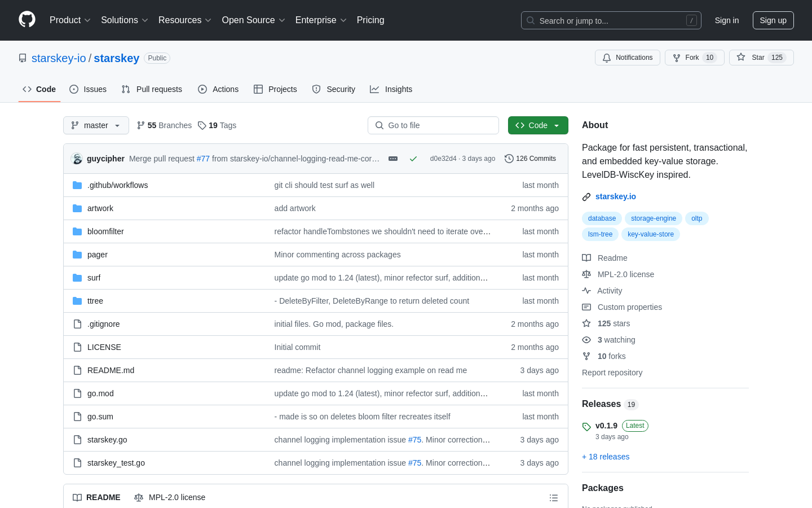Open the Actions tab

pyautogui.click(x=218, y=89)
